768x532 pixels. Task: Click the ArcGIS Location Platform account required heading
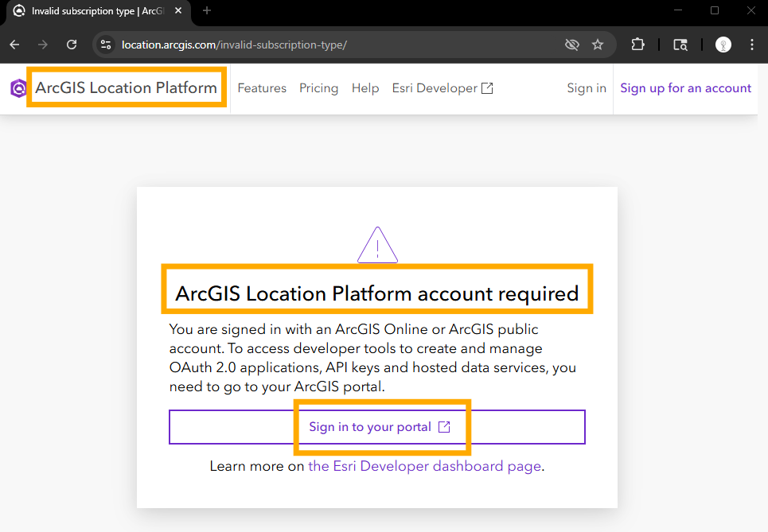click(x=376, y=293)
